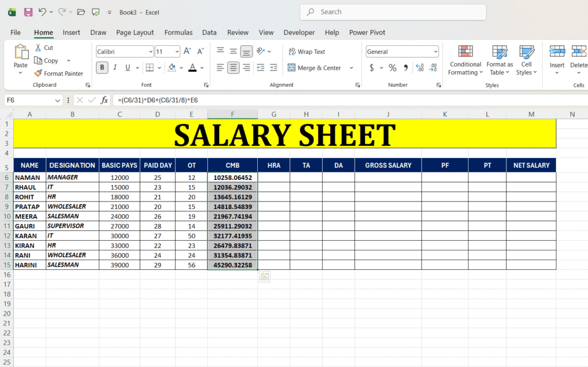Open the General number format dropdown

[x=435, y=52]
